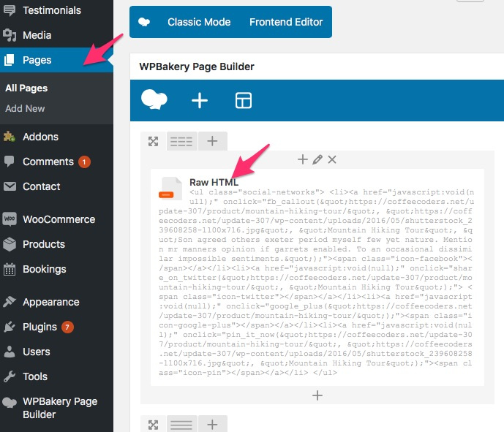Click the Pages document icon
The width and height of the screenshot is (504, 432).
[10, 60]
